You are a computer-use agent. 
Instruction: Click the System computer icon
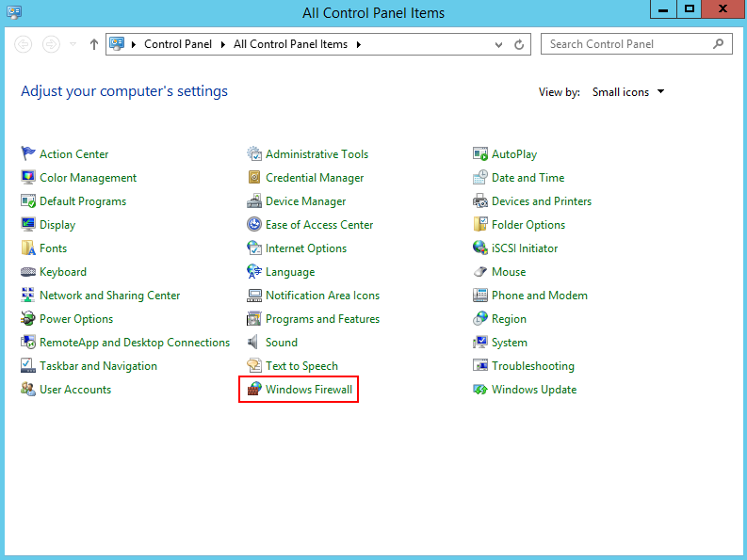click(x=480, y=342)
